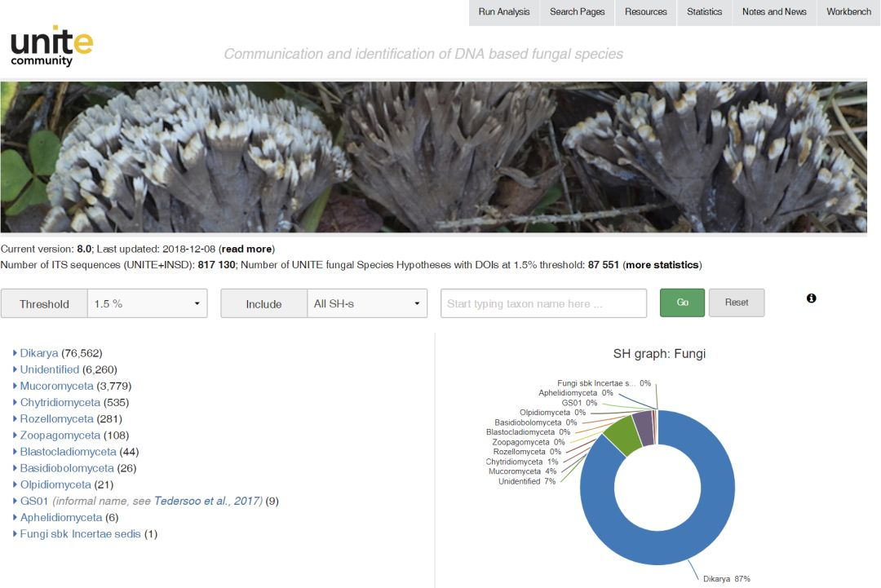Screen dimensions: 881x588
Task: Click the 'Mucoromyceta 4%' chart label
Action: point(522,471)
